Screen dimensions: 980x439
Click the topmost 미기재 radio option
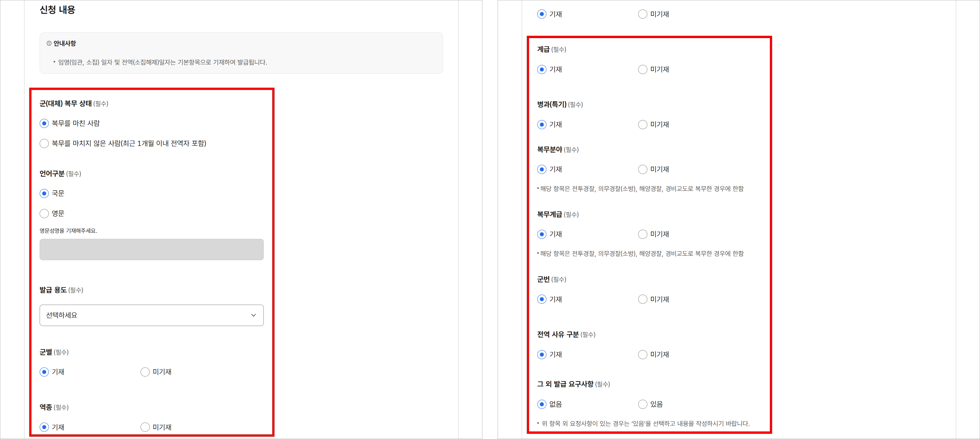[x=642, y=14]
